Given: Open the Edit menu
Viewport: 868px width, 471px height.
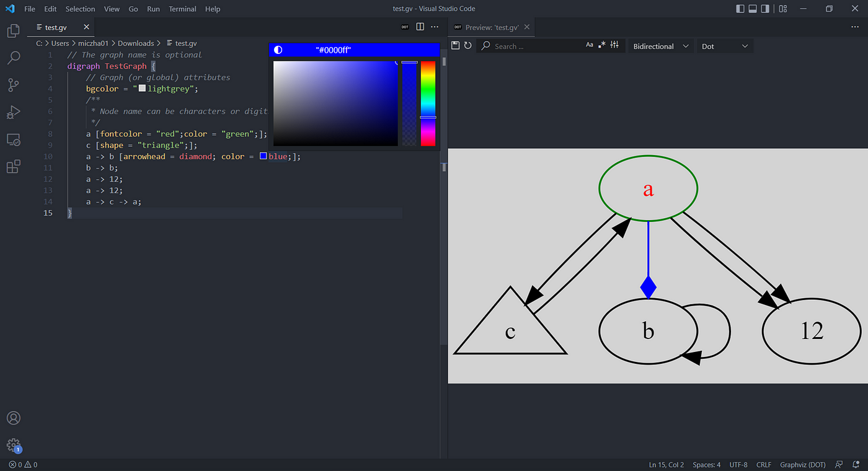Looking at the screenshot, I should (x=50, y=9).
